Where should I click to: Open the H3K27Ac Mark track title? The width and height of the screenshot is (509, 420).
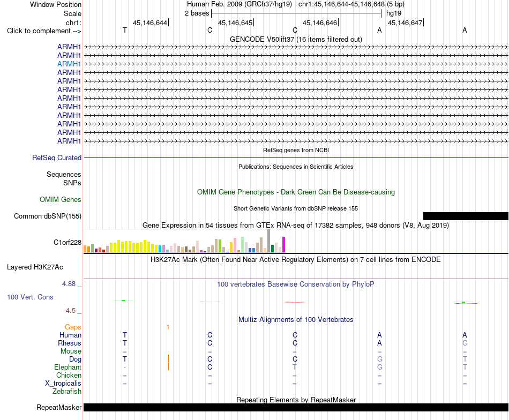[296, 260]
